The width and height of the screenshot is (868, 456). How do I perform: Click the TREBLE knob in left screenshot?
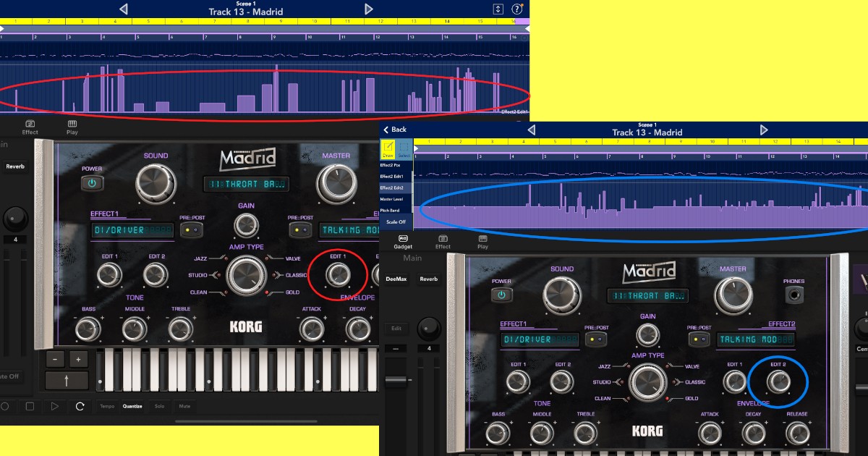coord(181,329)
